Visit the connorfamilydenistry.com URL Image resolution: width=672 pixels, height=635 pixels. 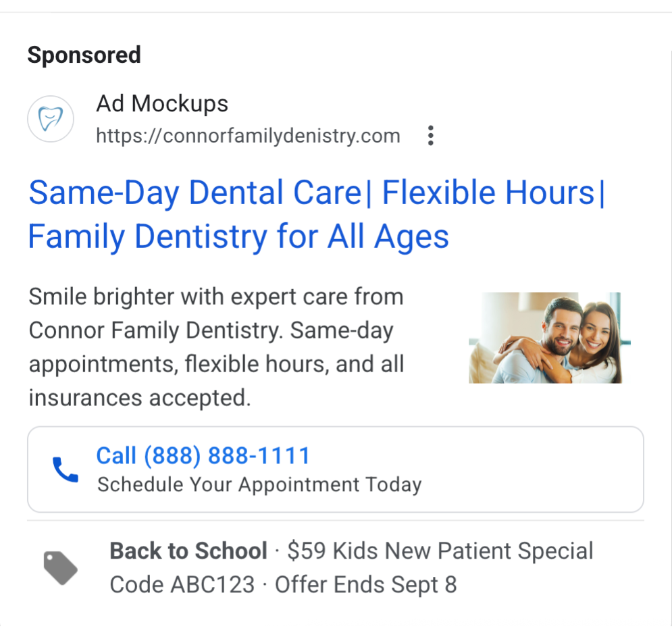point(248,136)
